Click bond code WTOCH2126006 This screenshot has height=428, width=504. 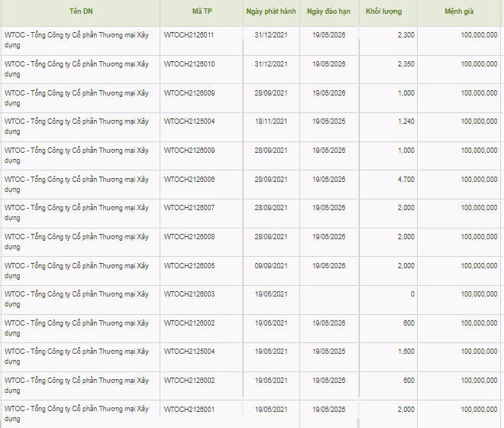tap(189, 180)
